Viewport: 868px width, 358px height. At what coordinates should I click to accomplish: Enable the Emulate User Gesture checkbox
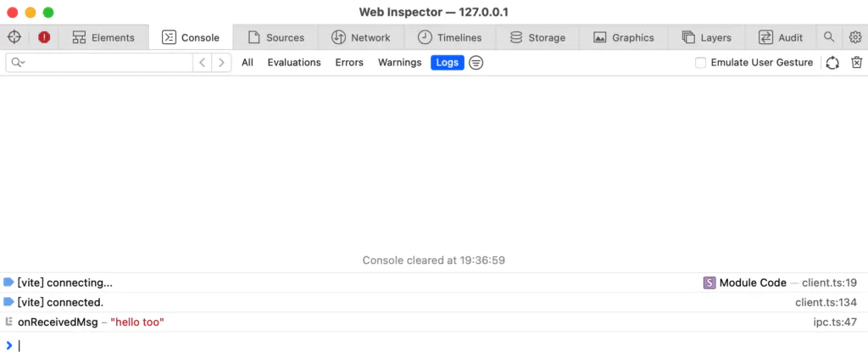pyautogui.click(x=701, y=63)
